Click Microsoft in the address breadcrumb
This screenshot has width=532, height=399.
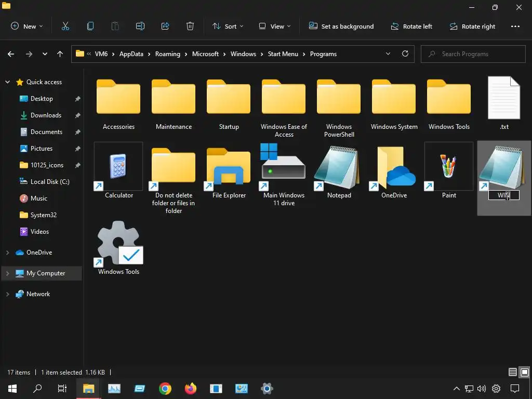[205, 54]
